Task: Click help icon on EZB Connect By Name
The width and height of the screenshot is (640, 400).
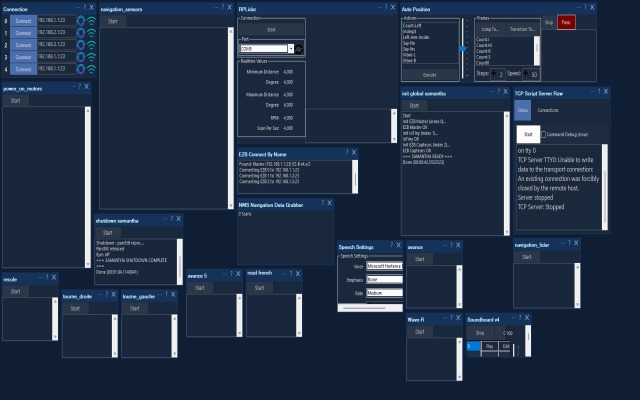Action: click(x=347, y=153)
